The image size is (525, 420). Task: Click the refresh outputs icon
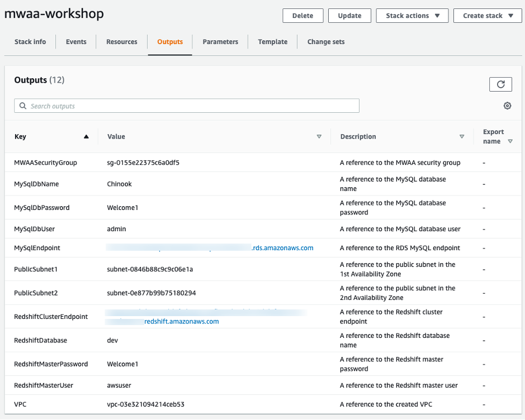coord(500,84)
